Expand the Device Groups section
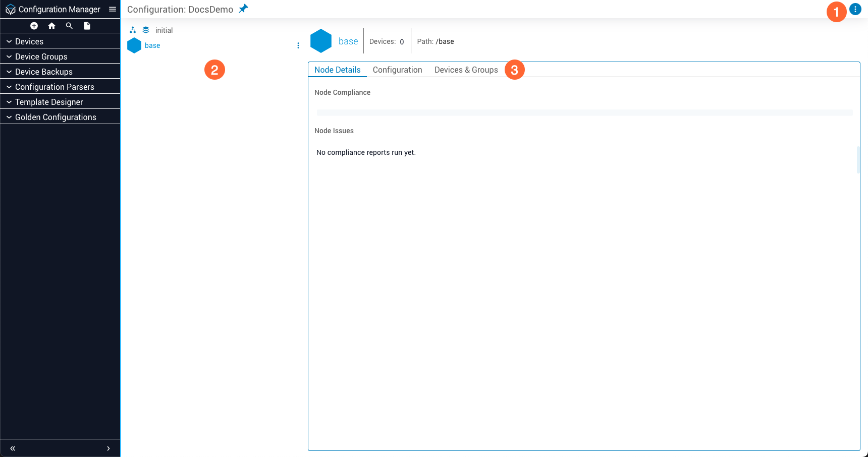Screen dimensions: 868x457 tap(41, 56)
